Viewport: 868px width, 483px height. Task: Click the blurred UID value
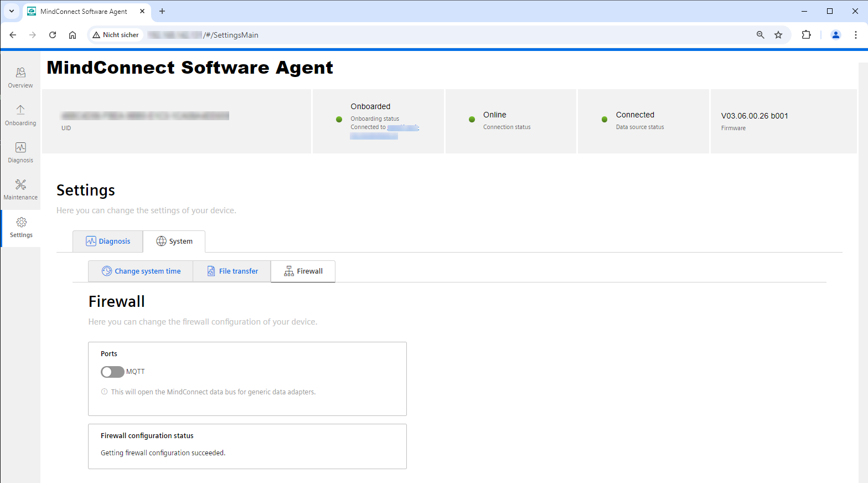[145, 116]
